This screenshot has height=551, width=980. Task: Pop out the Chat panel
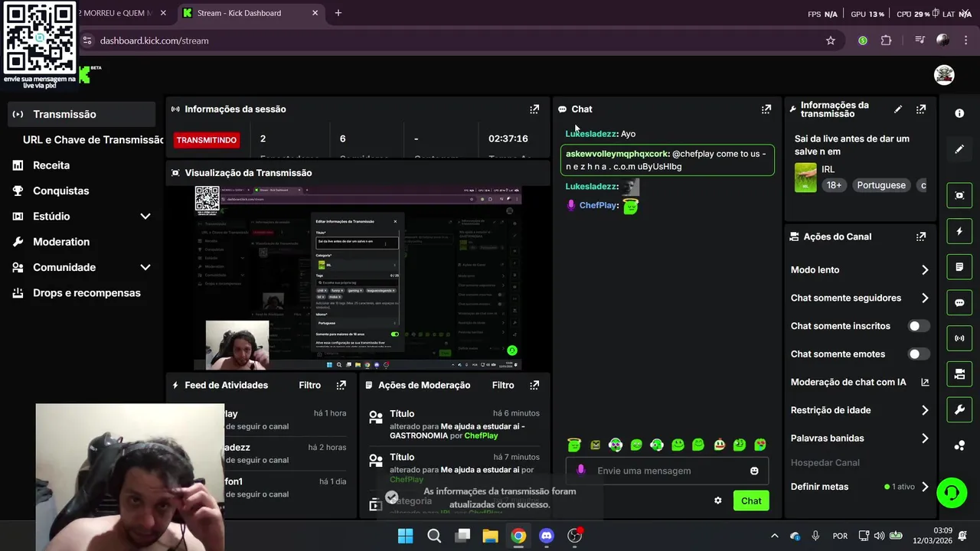(766, 109)
